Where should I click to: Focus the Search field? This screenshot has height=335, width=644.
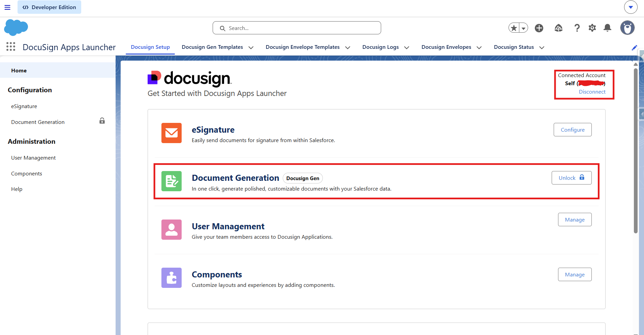click(297, 28)
